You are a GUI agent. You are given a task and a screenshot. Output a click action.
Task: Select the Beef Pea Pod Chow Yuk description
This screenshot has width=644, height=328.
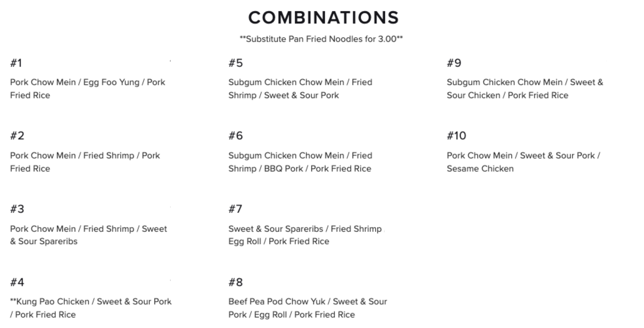[x=308, y=308]
